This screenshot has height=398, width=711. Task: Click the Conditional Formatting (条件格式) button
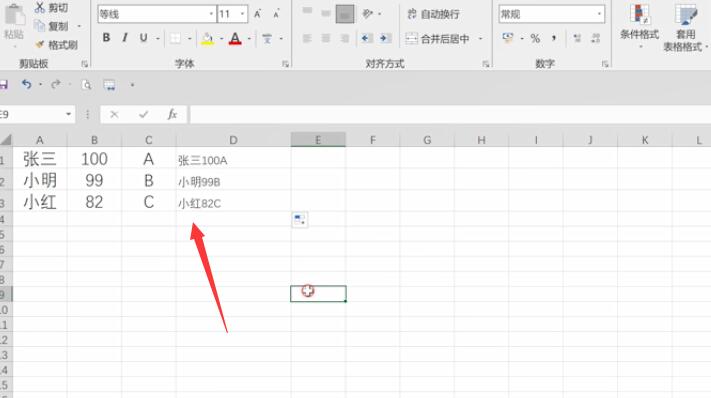coord(639,25)
